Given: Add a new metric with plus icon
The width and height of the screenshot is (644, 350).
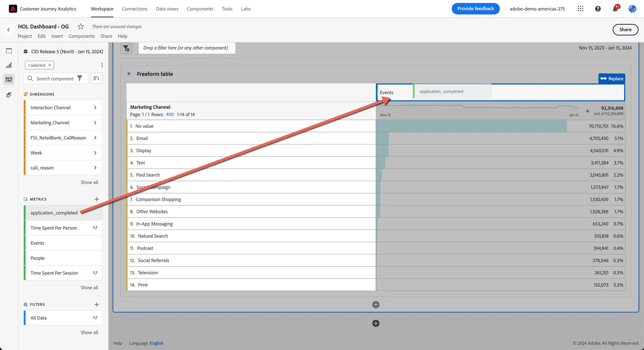Looking at the screenshot, I should click(x=97, y=199).
